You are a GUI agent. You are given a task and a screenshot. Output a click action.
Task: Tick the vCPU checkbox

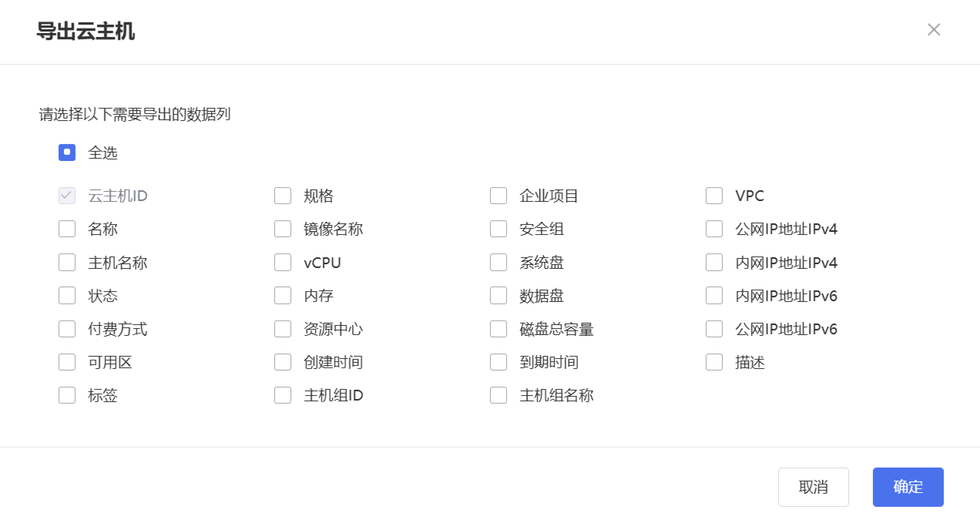point(283,263)
